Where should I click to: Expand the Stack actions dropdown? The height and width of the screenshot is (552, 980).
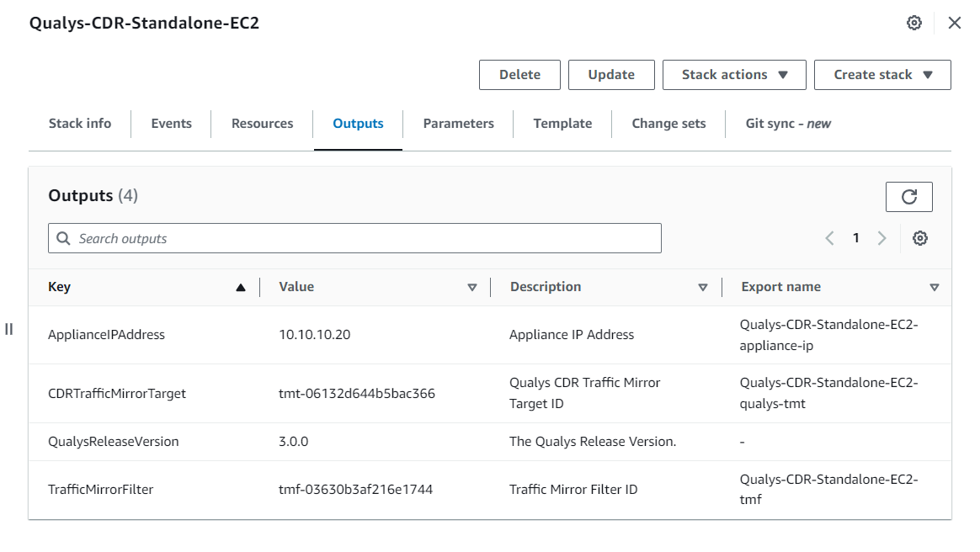click(734, 75)
